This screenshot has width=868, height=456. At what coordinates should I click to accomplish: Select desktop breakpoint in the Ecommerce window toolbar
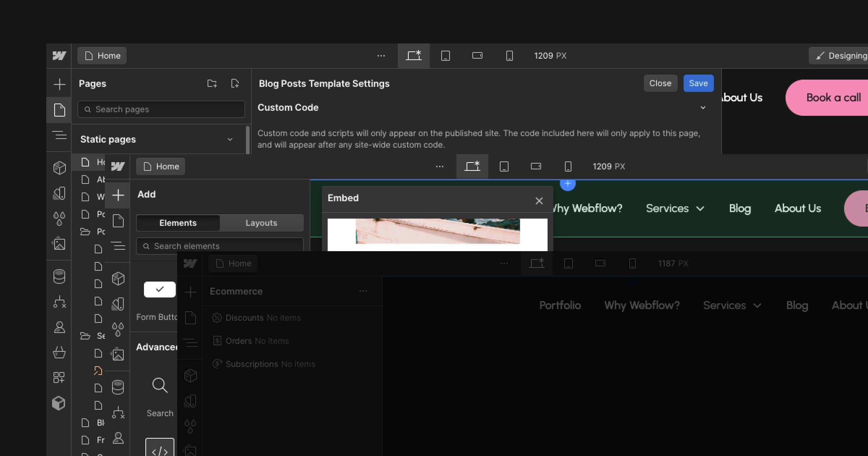(537, 263)
